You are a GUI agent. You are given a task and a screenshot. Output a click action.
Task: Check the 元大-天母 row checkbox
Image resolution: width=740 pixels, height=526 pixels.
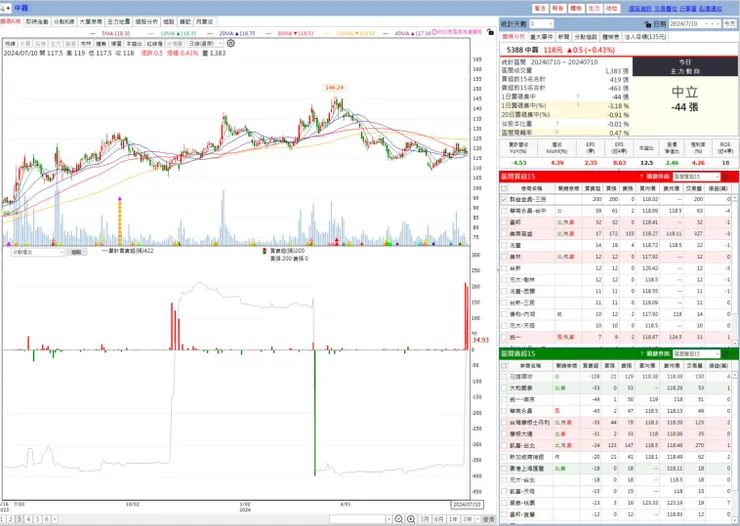504,326
